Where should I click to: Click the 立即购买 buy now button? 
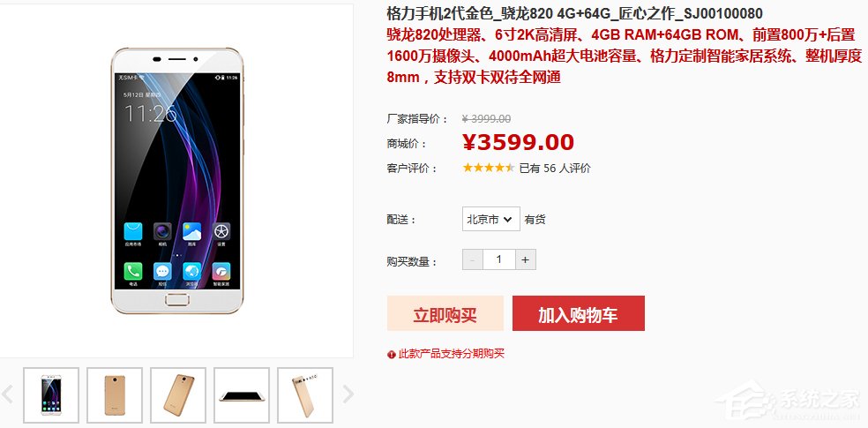445,313
